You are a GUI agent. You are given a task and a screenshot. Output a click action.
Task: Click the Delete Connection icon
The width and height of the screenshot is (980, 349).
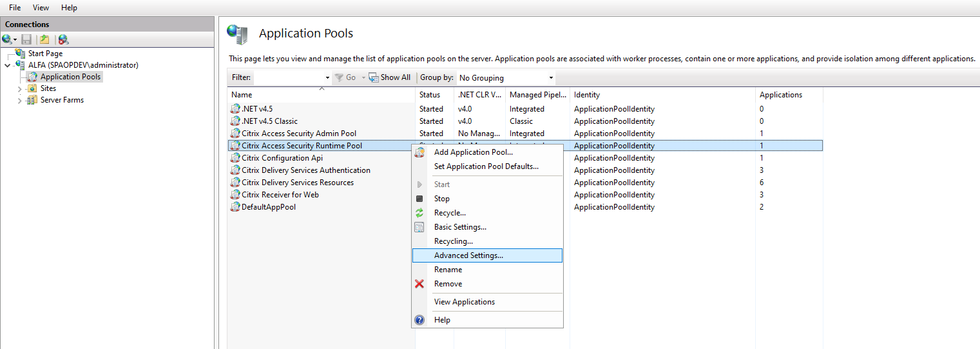pos(63,40)
